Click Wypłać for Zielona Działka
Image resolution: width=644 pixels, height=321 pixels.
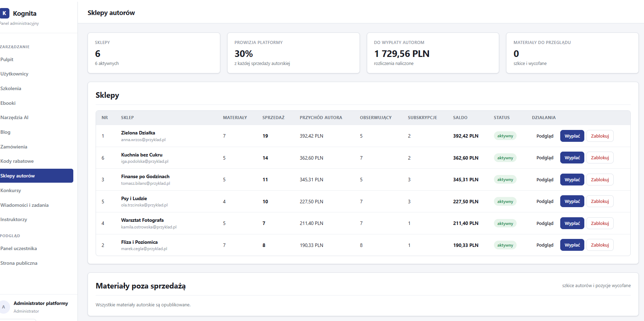572,136
